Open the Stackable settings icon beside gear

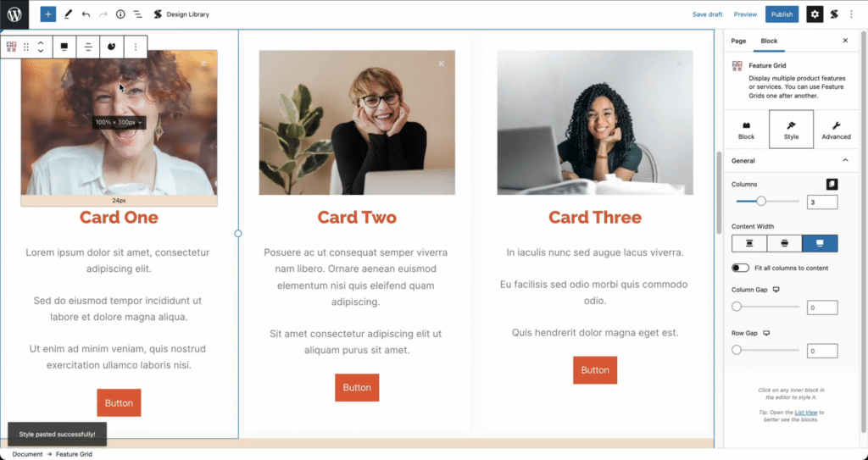click(834, 14)
